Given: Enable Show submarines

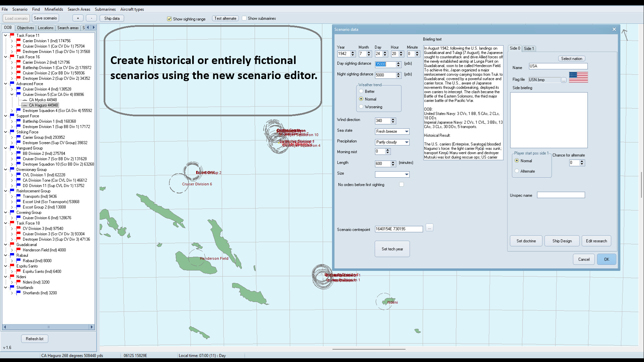Looking at the screenshot, I should click(245, 18).
